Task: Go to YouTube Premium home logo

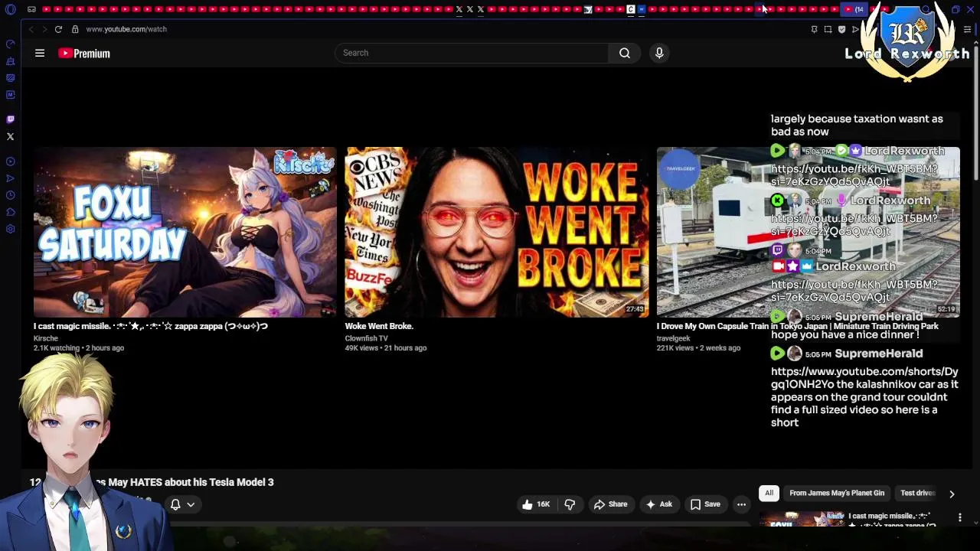Action: 84,53
